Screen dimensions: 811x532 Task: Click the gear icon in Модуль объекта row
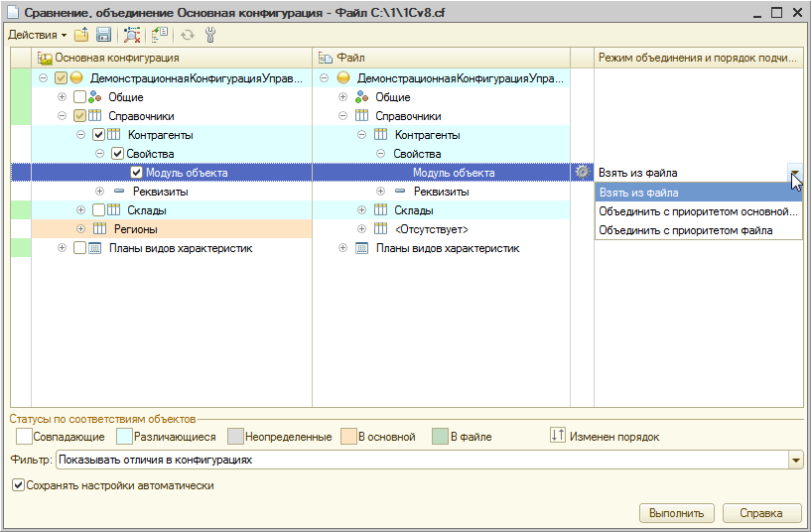(x=583, y=172)
